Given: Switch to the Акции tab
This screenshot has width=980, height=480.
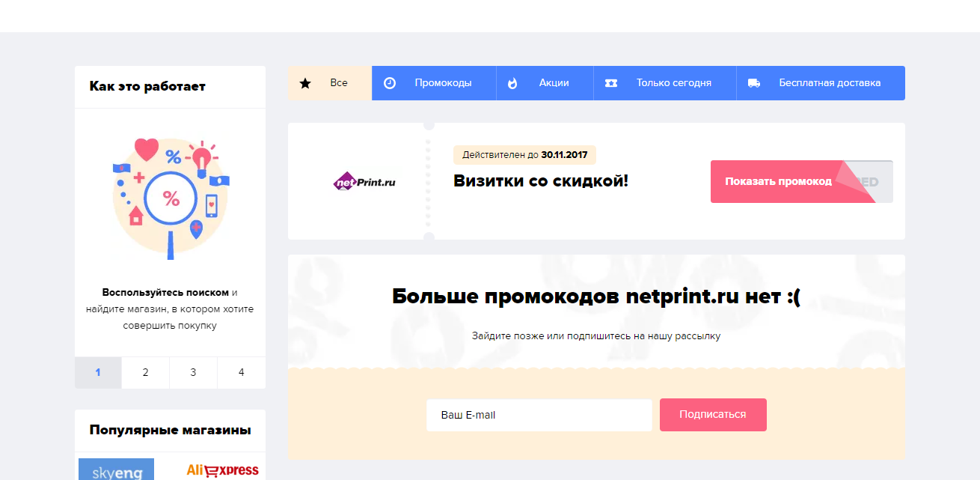Looking at the screenshot, I should coord(554,83).
